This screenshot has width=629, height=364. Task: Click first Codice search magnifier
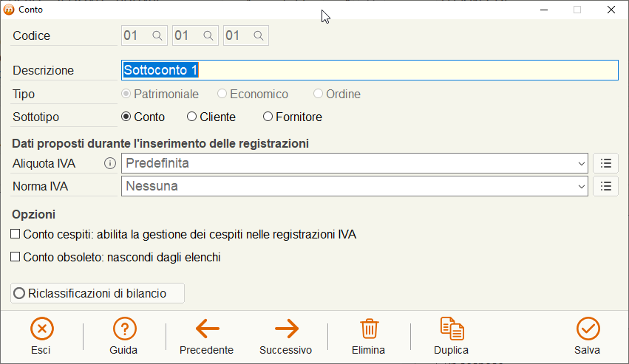pos(157,35)
